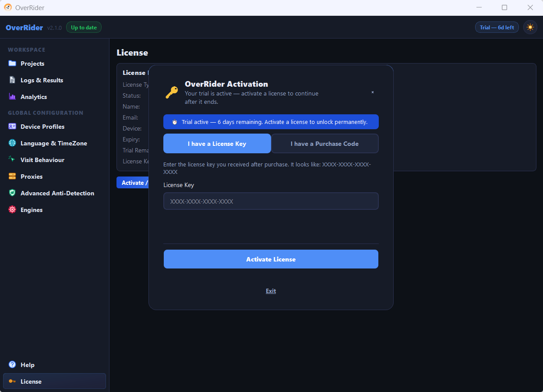Click the Proxies server icon
This screenshot has height=392, width=543.
pyautogui.click(x=12, y=177)
